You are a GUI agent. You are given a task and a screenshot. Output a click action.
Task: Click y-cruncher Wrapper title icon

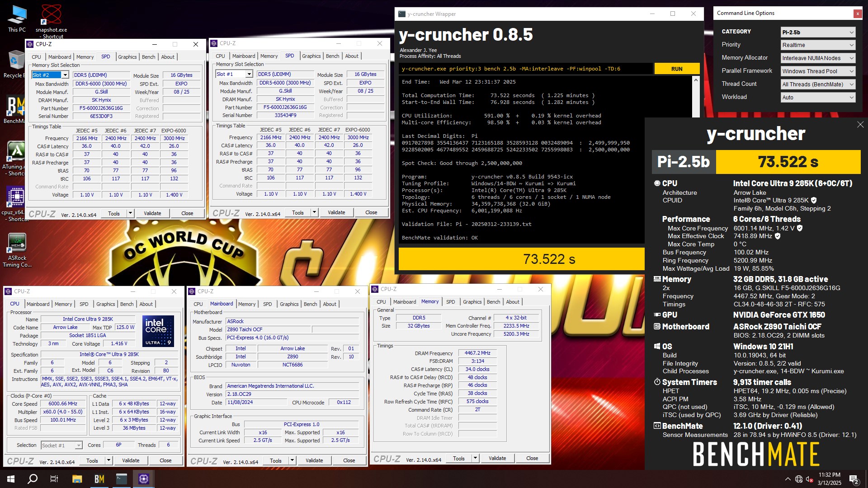click(402, 14)
